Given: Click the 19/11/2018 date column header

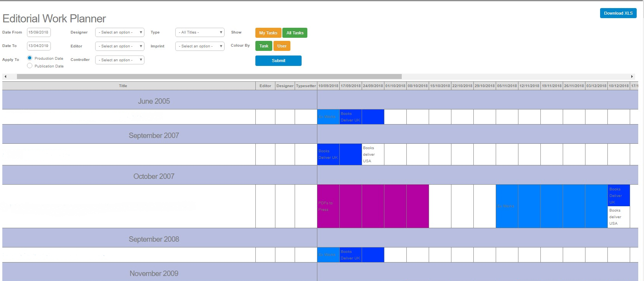Looking at the screenshot, I should tap(552, 86).
